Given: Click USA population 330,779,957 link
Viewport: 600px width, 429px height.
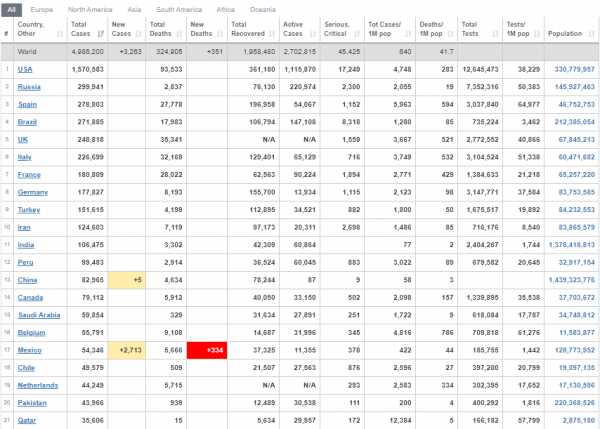Looking at the screenshot, I should [574, 70].
